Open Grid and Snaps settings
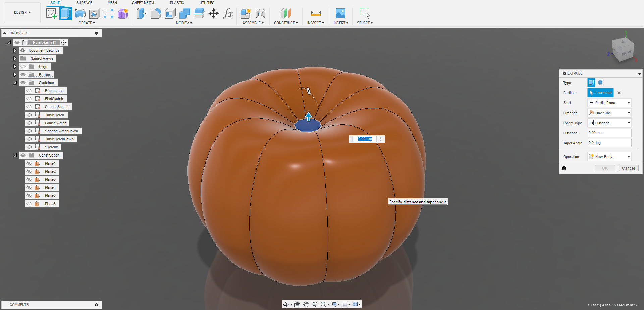This screenshot has height=310, width=644. [345, 304]
